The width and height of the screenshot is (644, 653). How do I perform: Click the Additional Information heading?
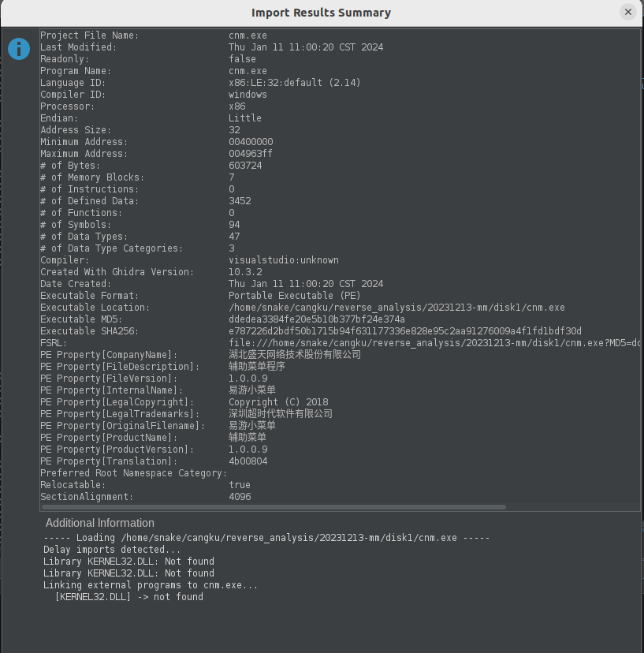tap(100, 523)
